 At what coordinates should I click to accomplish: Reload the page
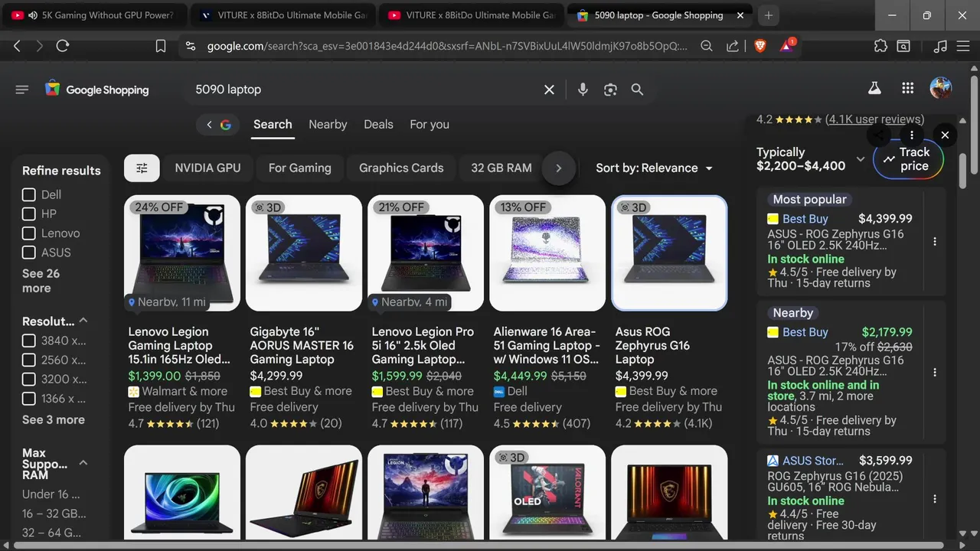click(x=63, y=46)
